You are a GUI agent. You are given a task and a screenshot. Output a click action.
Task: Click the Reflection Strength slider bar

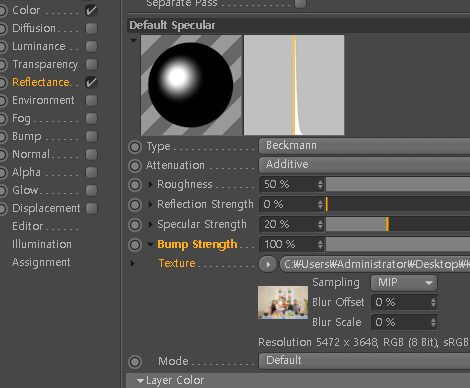[398, 204]
